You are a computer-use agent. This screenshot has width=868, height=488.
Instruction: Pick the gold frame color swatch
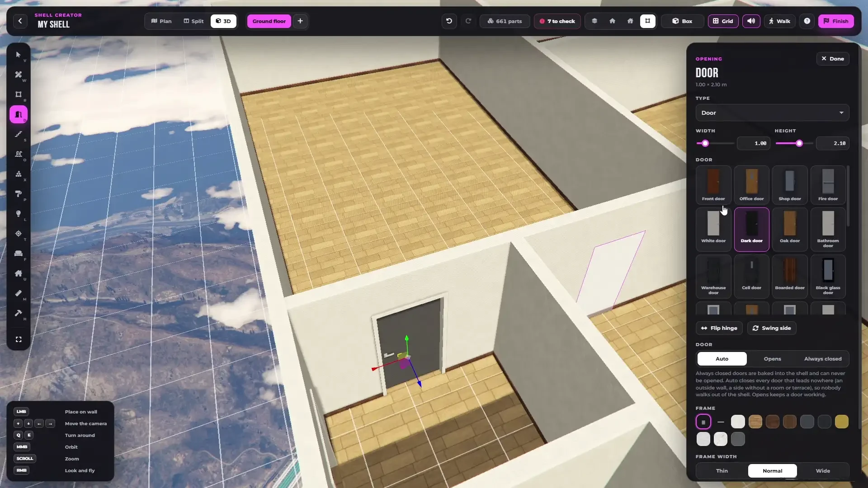(841, 422)
